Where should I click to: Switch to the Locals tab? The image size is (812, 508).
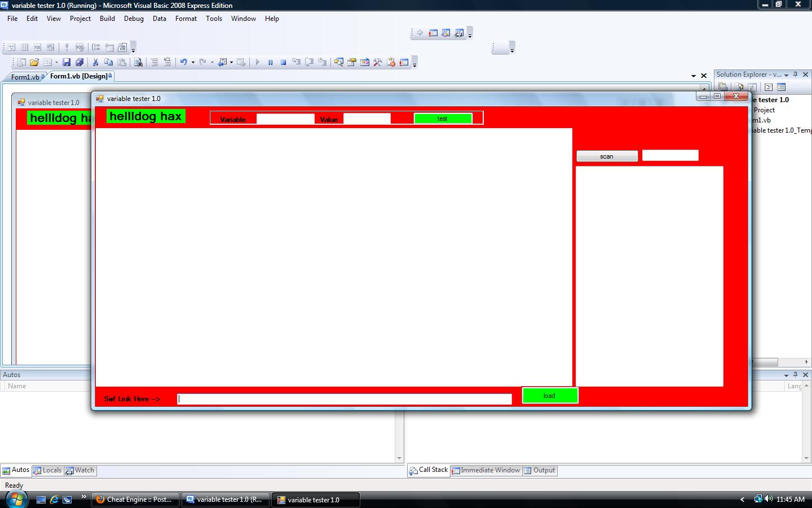click(47, 470)
